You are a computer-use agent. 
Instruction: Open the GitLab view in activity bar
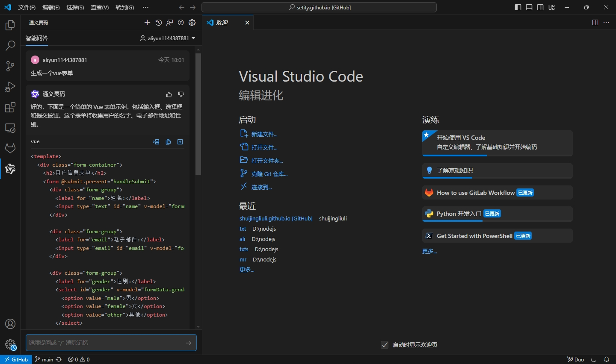click(x=10, y=148)
